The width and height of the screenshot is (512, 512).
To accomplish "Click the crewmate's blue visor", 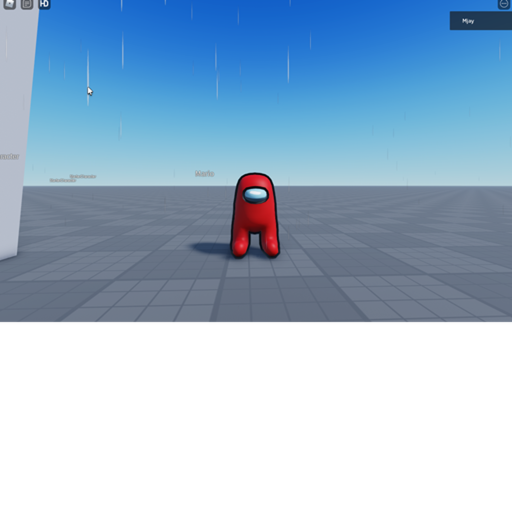I will point(255,195).
